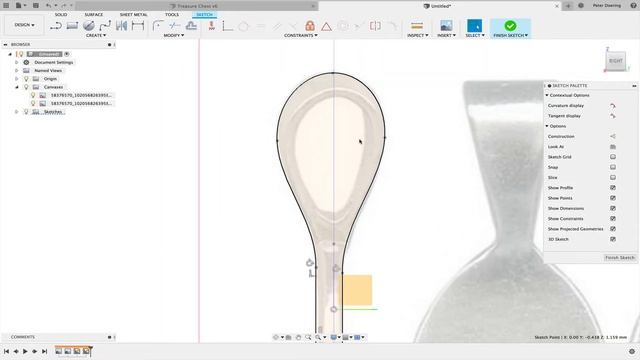Select the Trim modify tool
The height and width of the screenshot is (360, 640).
tap(174, 26)
